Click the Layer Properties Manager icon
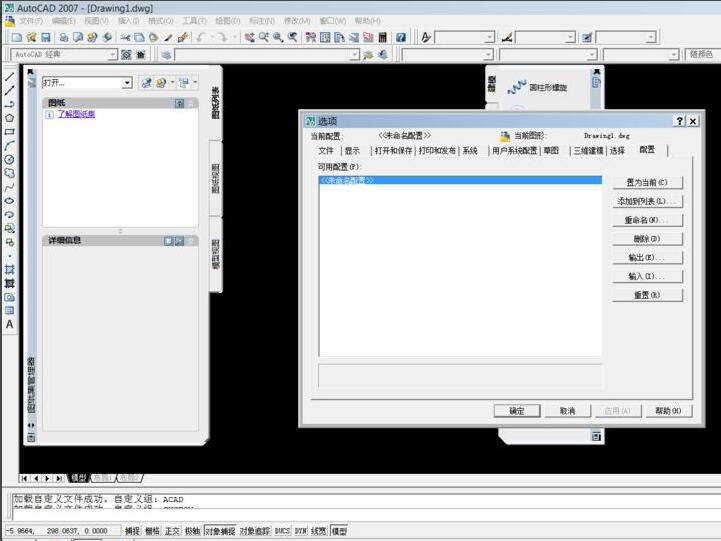 (x=166, y=55)
